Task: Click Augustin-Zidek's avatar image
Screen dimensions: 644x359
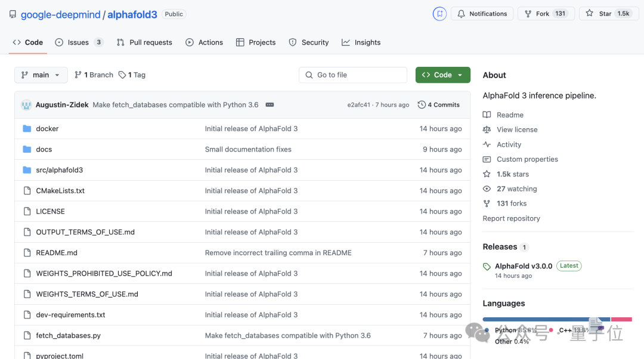Action: [x=26, y=105]
